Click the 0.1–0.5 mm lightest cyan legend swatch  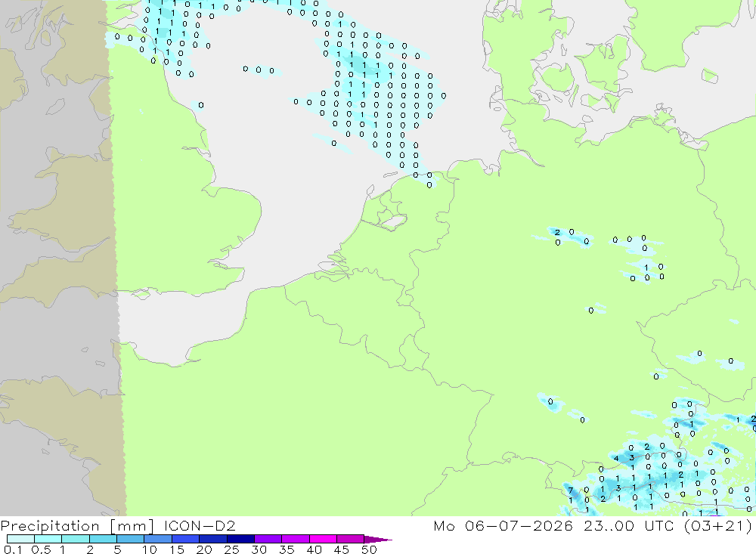(x=20, y=539)
